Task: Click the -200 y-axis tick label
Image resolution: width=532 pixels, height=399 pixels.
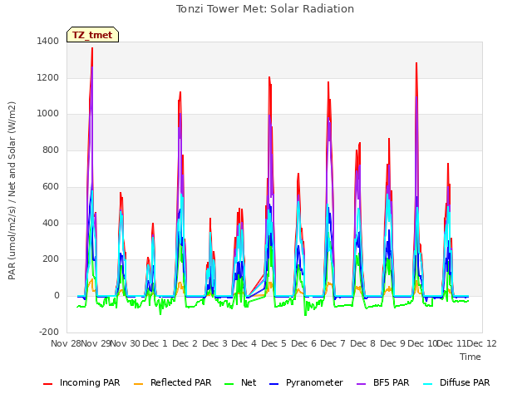Action: coord(49,332)
